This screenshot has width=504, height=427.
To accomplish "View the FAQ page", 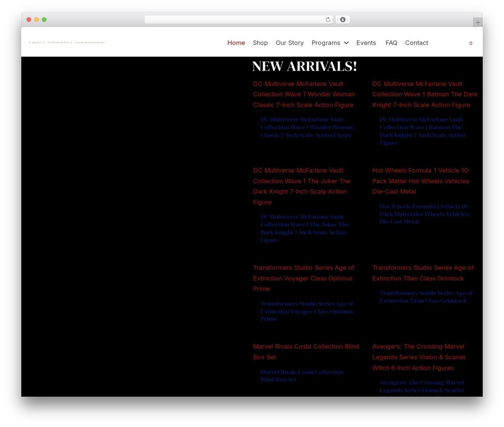I will pos(391,43).
